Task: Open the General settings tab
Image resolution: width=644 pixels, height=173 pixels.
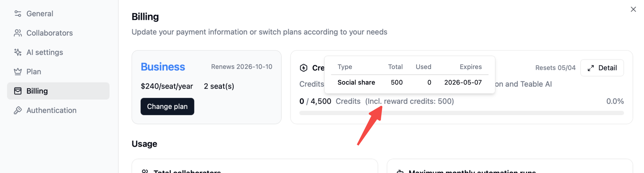Action: pyautogui.click(x=40, y=14)
